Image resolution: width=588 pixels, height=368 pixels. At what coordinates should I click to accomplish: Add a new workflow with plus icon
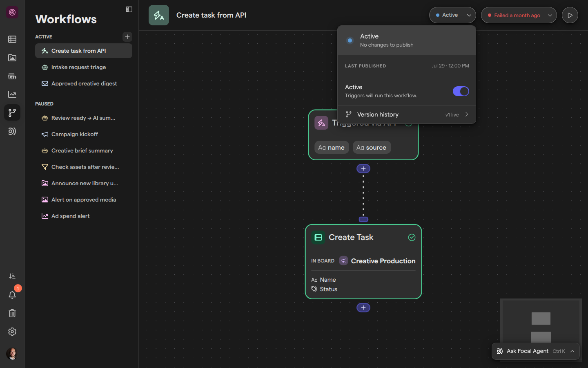(x=127, y=37)
